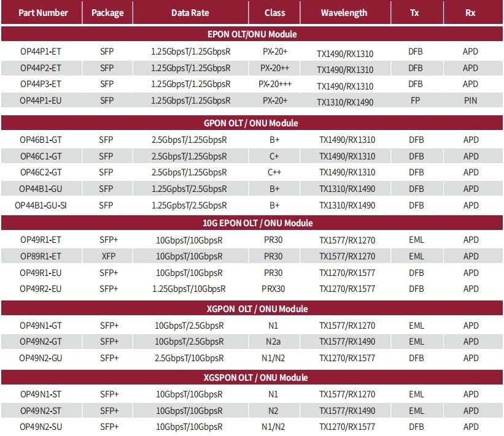Select the XGPON OLT / ONU Module heading
The height and width of the screenshot is (436, 504).
tap(257, 309)
